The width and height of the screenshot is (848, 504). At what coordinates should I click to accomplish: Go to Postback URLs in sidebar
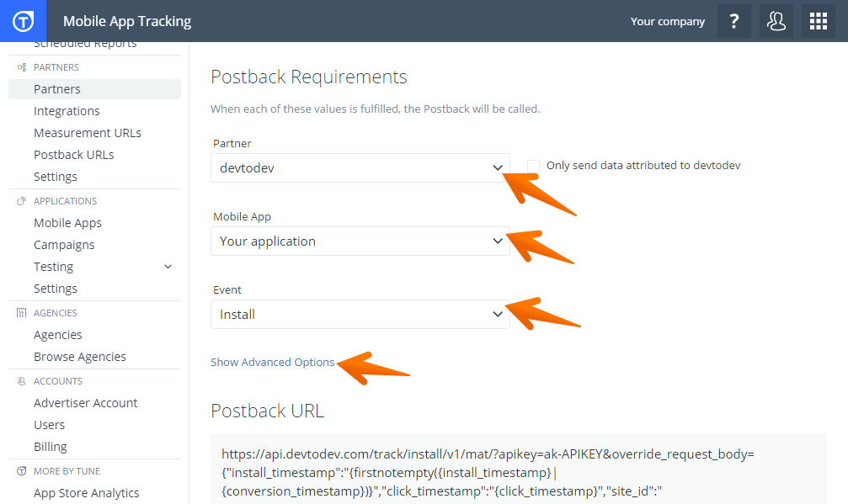point(73,155)
